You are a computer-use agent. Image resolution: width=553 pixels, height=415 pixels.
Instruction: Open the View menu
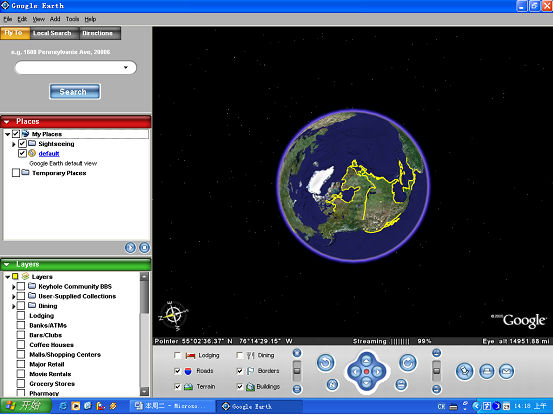(x=38, y=19)
